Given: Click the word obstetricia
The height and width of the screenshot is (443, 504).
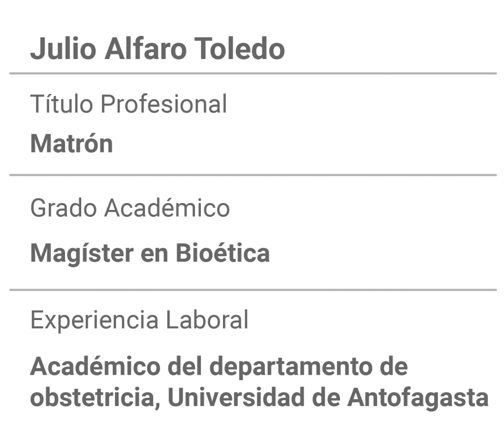Looking at the screenshot, I should (95, 398).
